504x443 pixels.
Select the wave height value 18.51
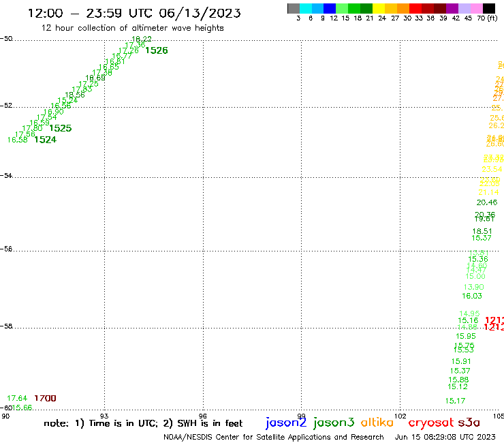point(482,231)
